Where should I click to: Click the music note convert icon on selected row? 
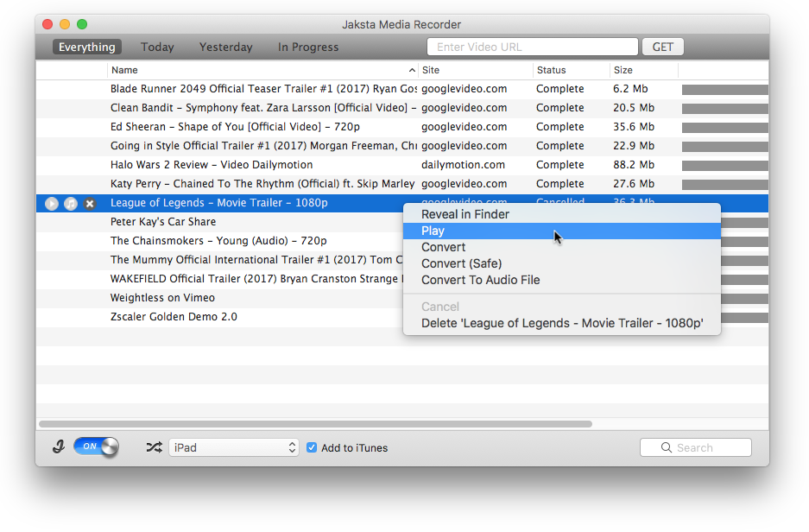coord(71,203)
